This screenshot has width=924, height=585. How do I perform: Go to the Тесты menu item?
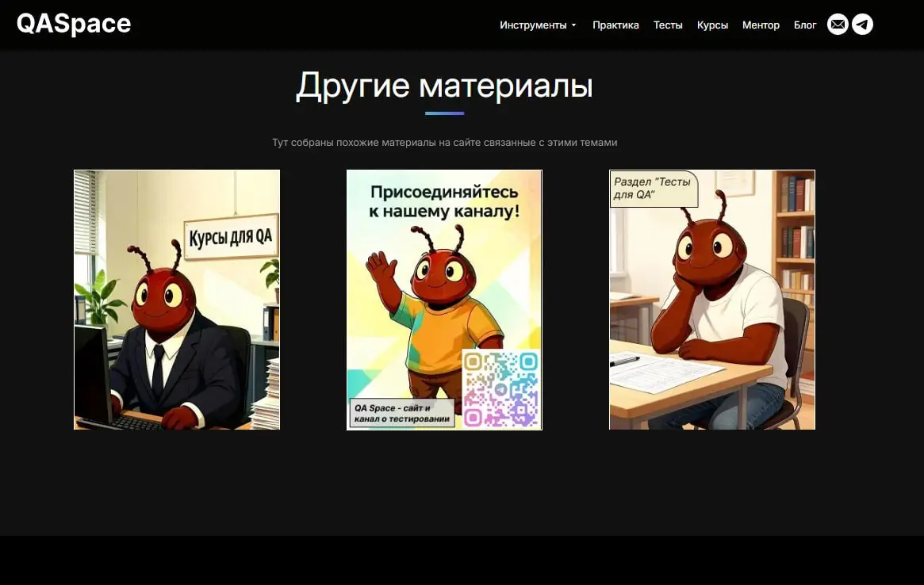tap(668, 25)
